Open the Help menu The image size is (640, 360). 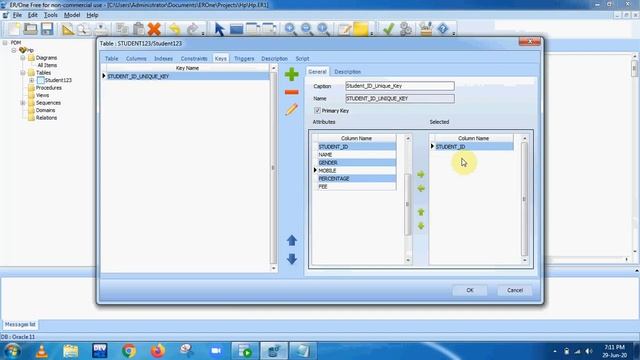click(92, 15)
